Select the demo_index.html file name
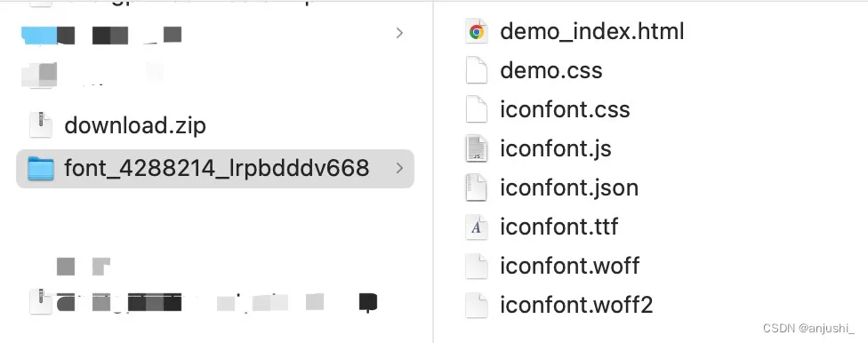The image size is (868, 343). click(x=592, y=31)
